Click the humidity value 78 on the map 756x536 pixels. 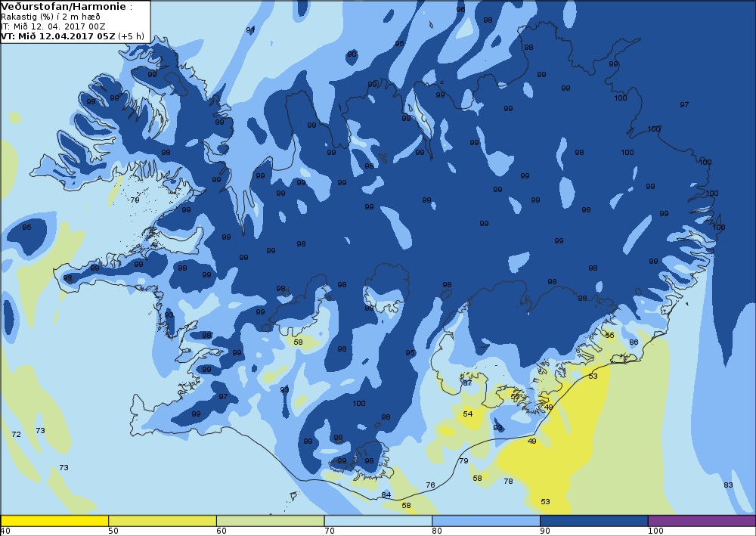508,481
